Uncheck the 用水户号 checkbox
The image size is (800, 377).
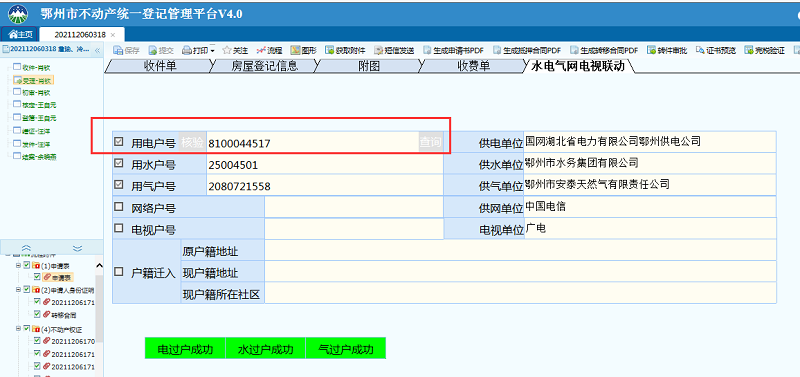pyautogui.click(x=119, y=163)
